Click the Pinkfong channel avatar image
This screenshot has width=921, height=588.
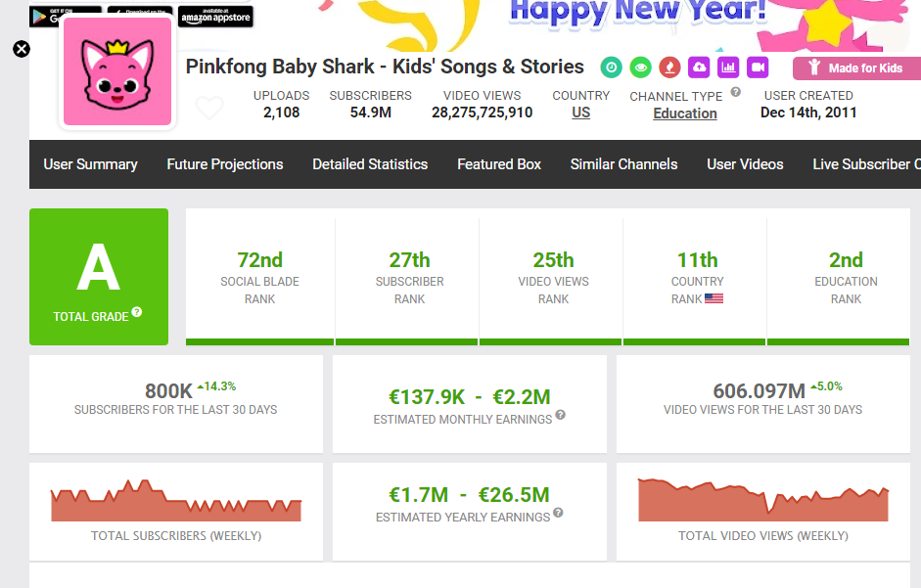(x=117, y=71)
